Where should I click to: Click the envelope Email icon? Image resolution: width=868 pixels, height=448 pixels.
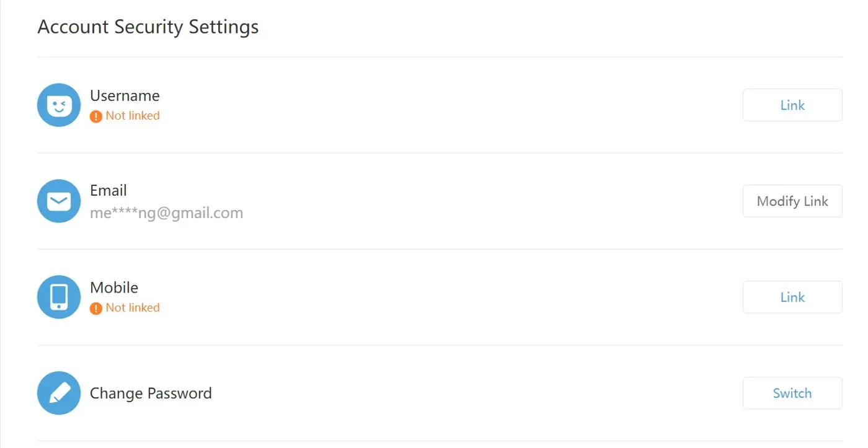(59, 201)
